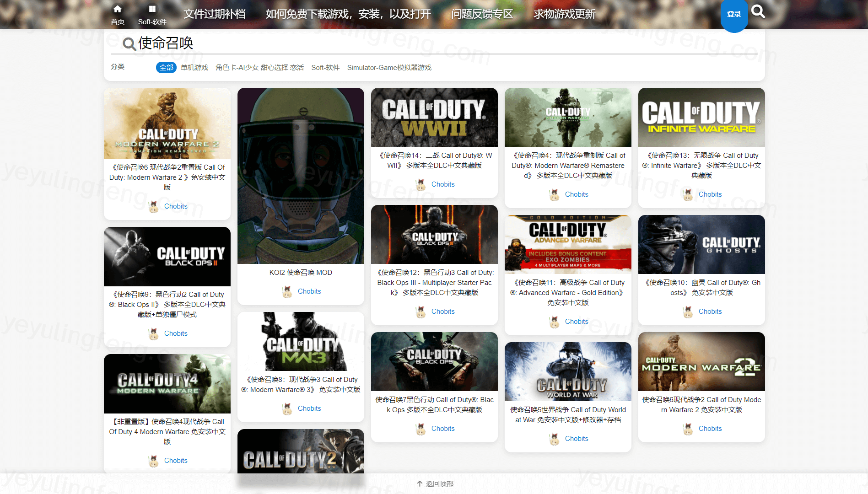Open the Black Ops III cover image
Screen dimensions: 868x494
pyautogui.click(x=435, y=235)
